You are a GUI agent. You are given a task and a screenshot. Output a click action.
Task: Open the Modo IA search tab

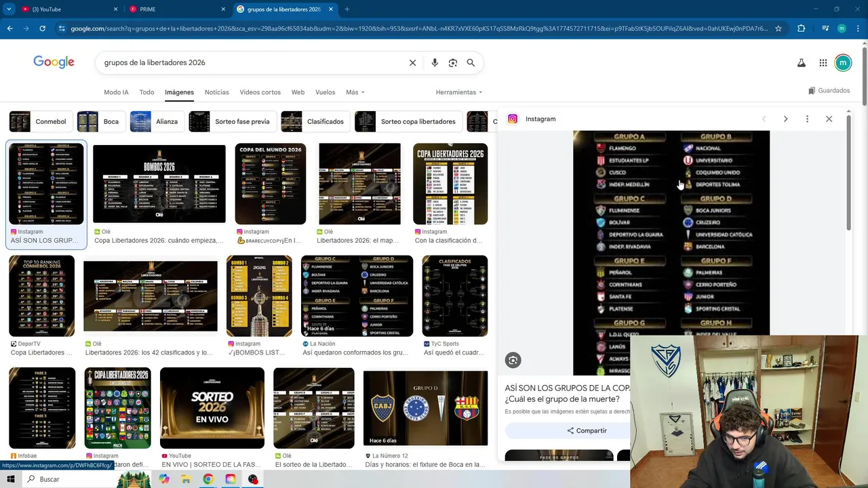click(116, 92)
